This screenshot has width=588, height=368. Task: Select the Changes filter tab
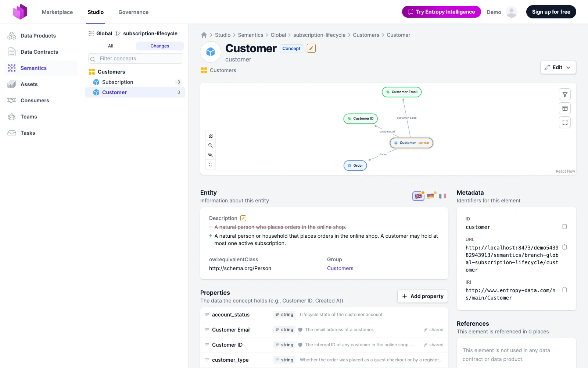[x=160, y=46]
